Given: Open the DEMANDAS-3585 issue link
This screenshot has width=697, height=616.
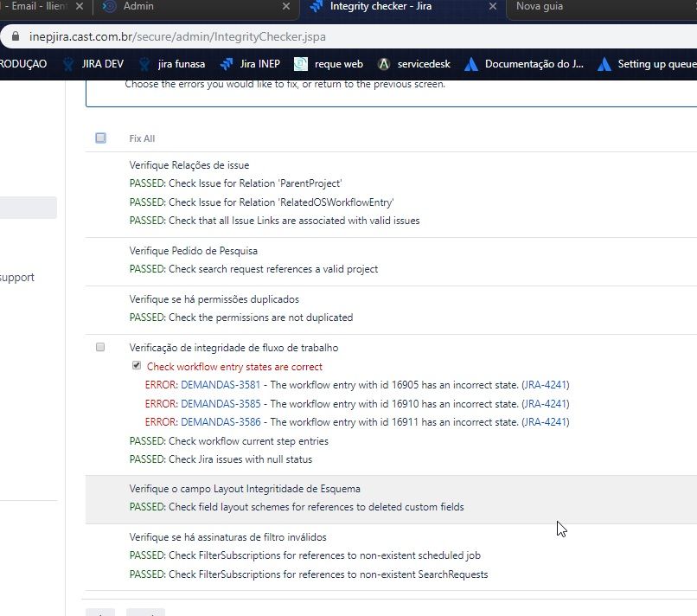Looking at the screenshot, I should point(221,403).
